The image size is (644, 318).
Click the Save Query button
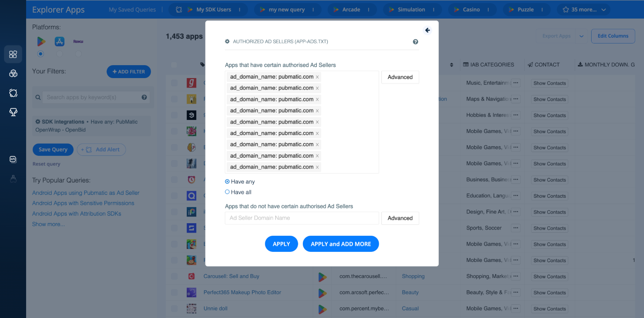pos(53,150)
